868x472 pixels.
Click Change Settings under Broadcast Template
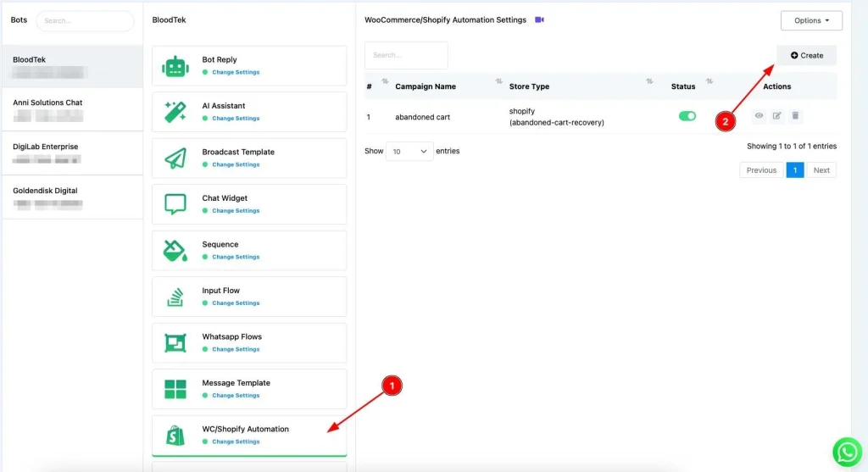tap(236, 164)
